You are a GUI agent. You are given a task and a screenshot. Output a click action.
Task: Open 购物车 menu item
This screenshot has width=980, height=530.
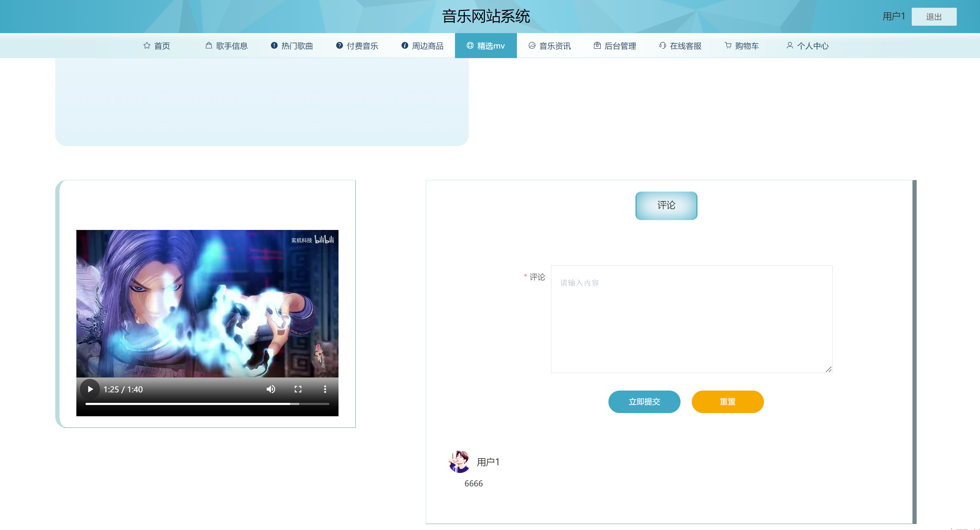tap(742, 46)
